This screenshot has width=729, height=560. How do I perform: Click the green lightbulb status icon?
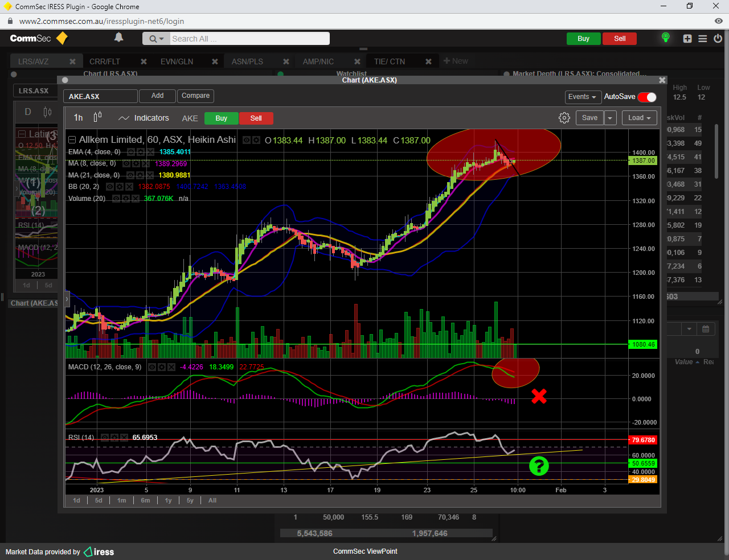[x=665, y=38]
